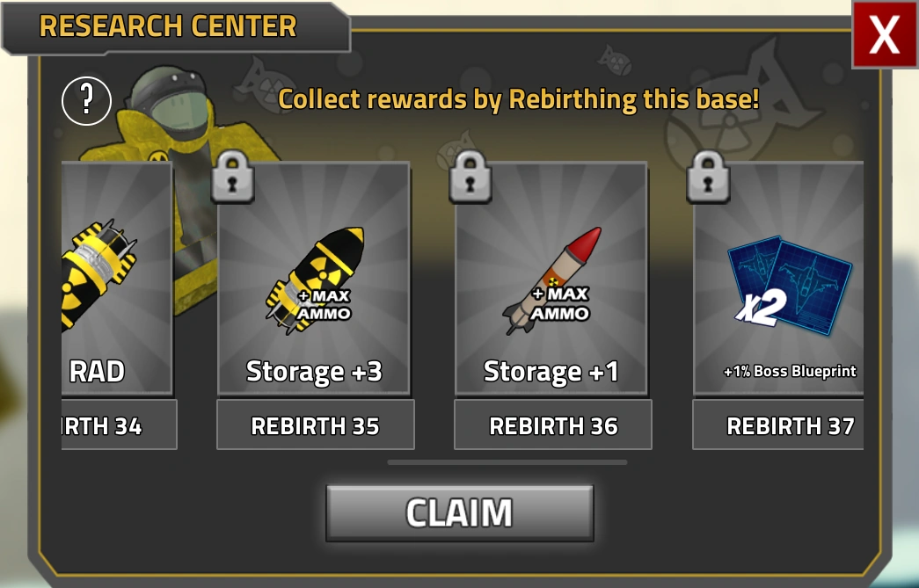Click the horizontal rewards scrollbar

click(x=507, y=462)
